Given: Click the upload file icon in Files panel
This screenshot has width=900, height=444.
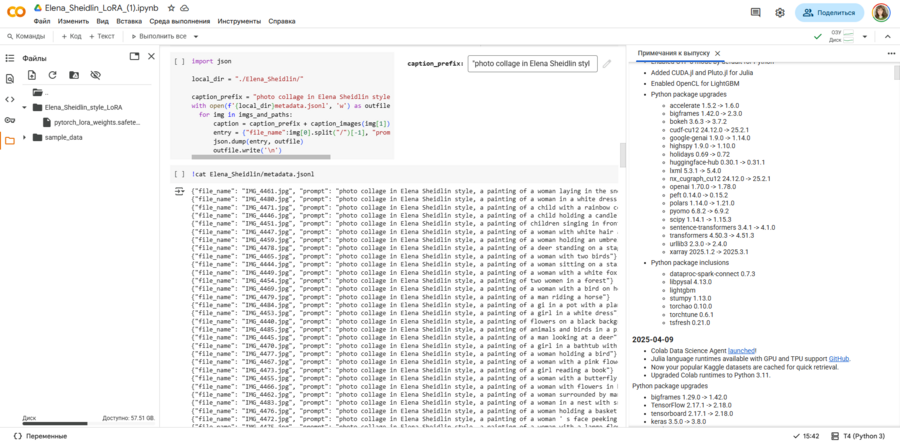Looking at the screenshot, I should point(32,75).
